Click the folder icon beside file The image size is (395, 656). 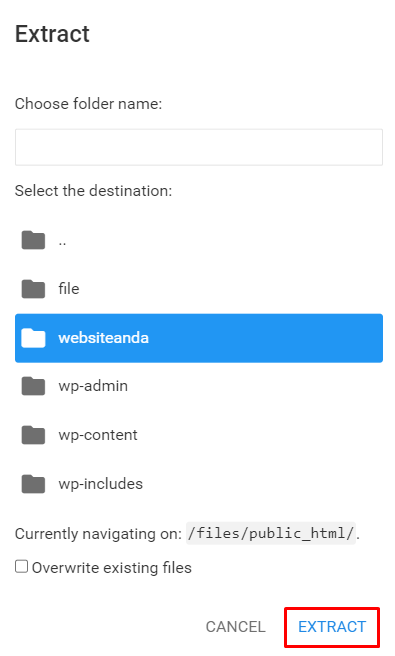(33, 289)
